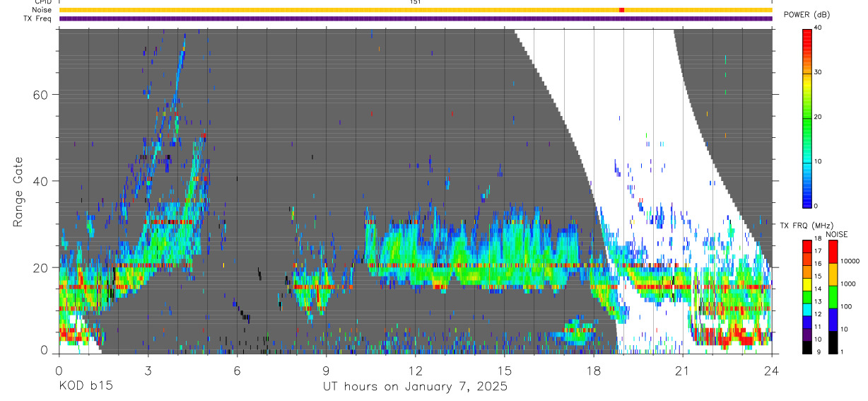868x401 pixels.
Task: Click the '10000' label on the NOISE legend
Action: (850, 261)
